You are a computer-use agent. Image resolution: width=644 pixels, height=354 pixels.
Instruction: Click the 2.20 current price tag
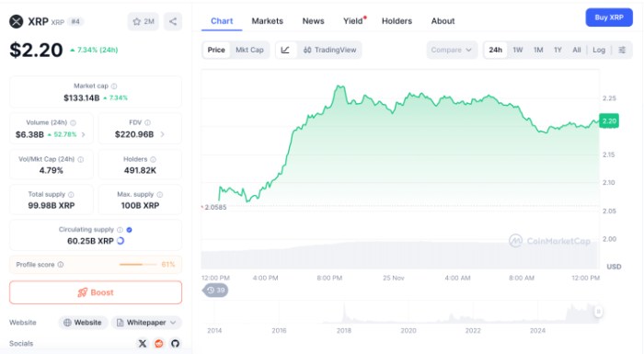[609, 120]
